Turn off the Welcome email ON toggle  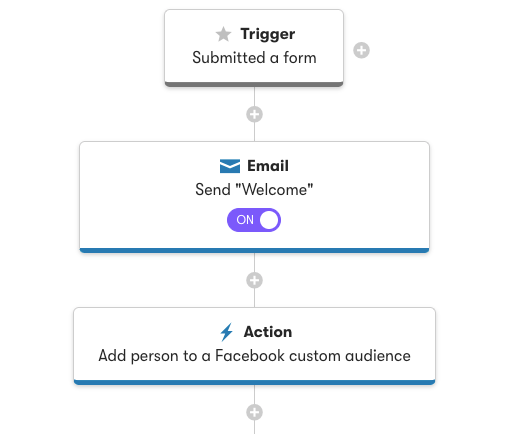tap(254, 220)
